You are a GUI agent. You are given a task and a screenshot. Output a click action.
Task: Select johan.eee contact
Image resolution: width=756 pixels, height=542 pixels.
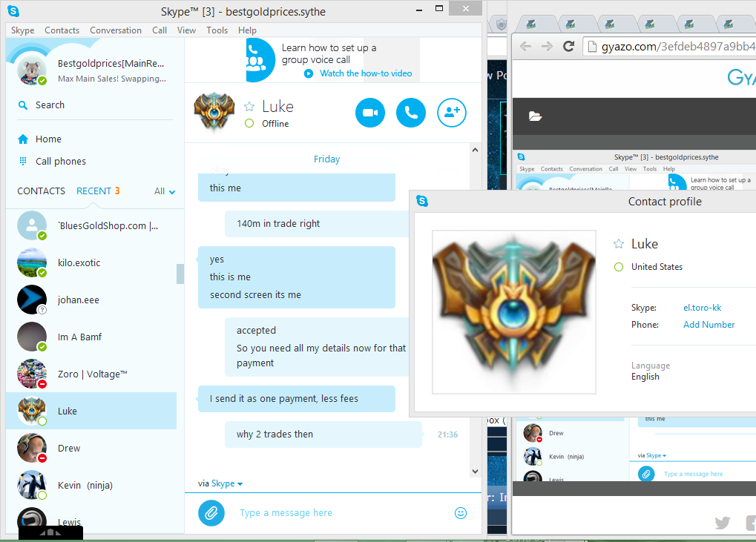tap(91, 300)
